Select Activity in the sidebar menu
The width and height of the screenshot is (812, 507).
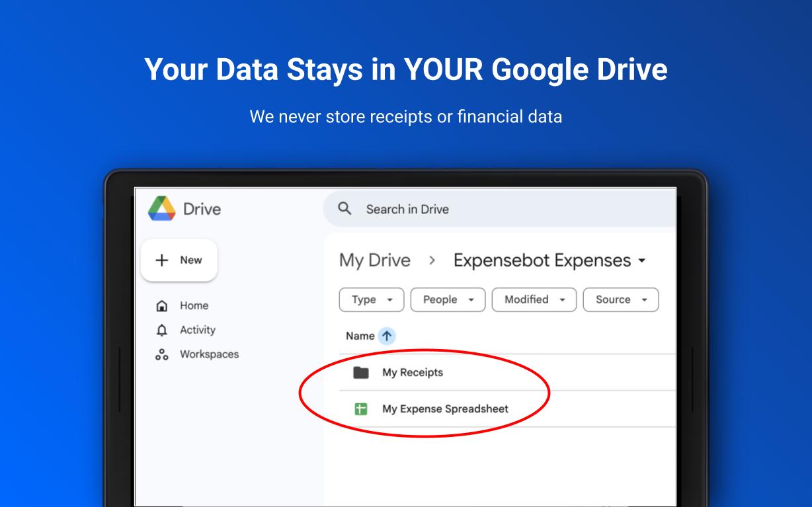point(197,330)
